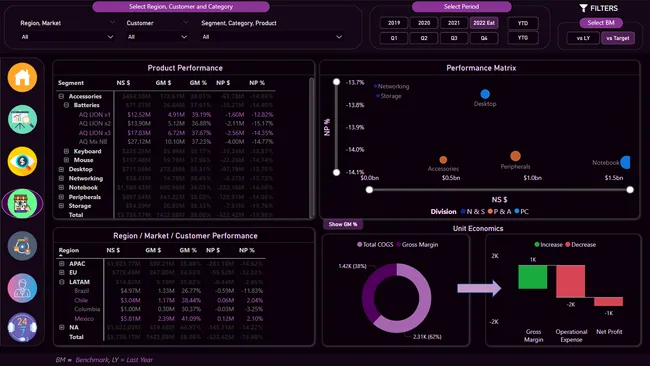Select quarter Q1
650x366 pixels.
[x=394, y=38]
